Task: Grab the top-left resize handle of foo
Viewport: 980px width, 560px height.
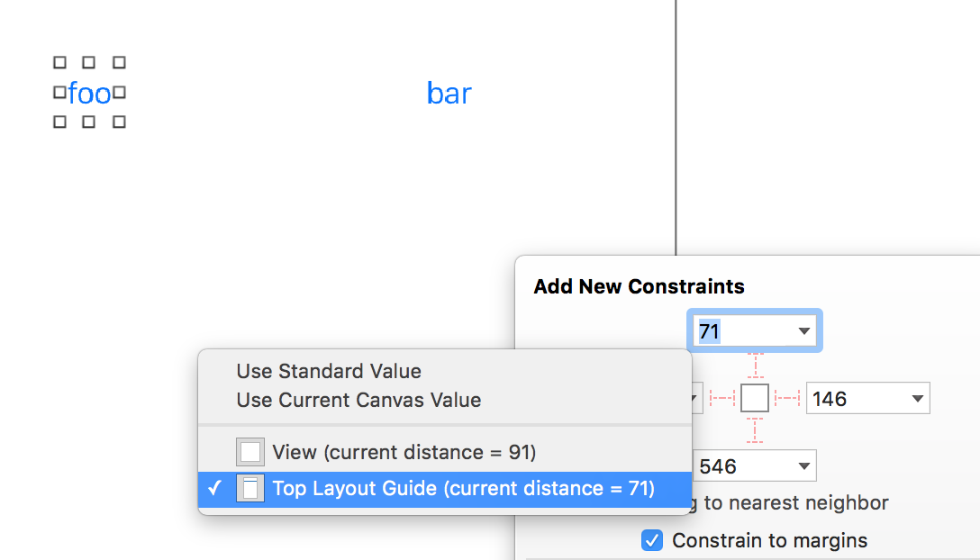Action: [59, 63]
